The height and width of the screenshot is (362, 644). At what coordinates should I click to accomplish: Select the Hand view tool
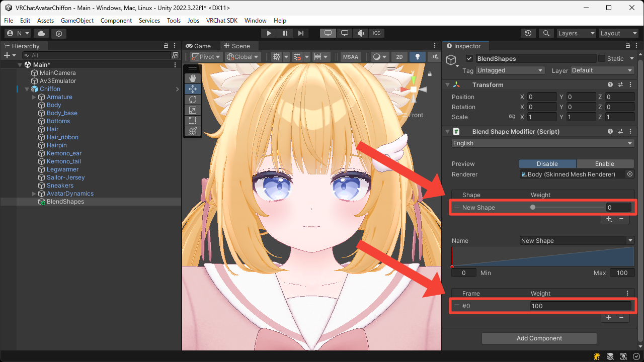point(192,78)
